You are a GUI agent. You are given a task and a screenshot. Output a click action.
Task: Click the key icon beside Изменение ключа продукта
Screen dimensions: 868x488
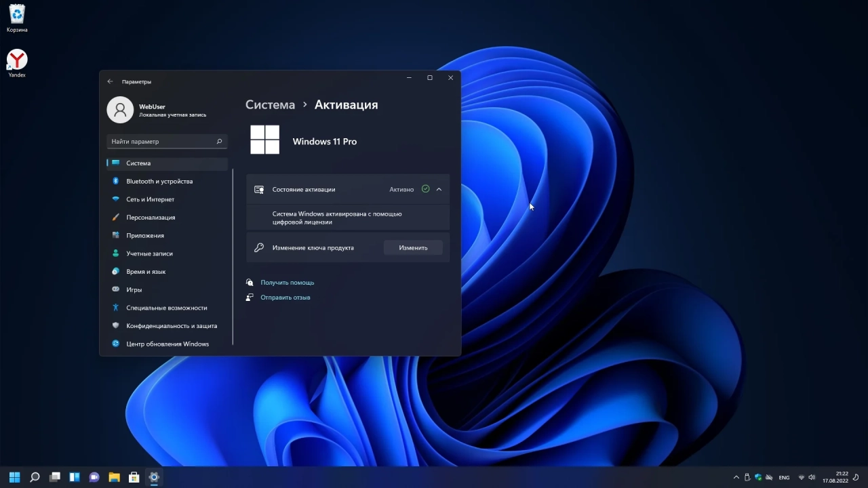(258, 248)
